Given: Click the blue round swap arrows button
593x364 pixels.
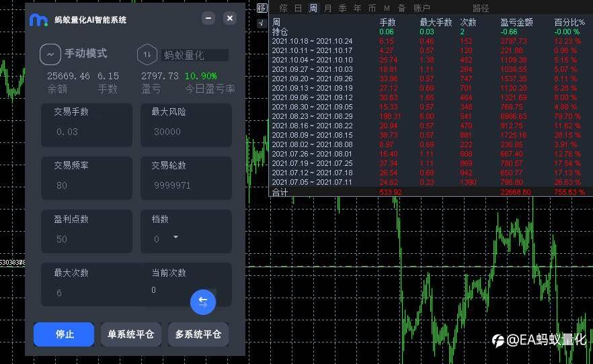Looking at the screenshot, I should [x=203, y=302].
